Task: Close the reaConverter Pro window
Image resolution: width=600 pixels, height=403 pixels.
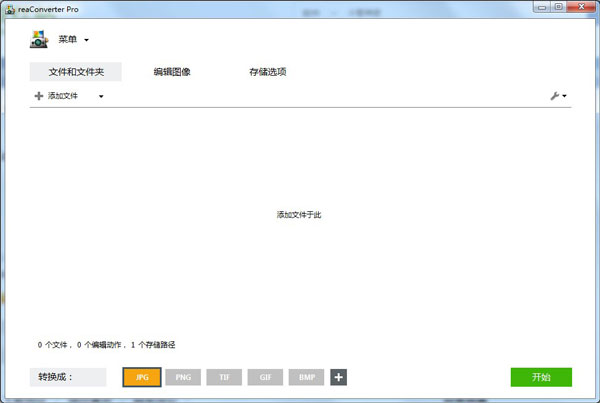Action: tap(581, 7)
